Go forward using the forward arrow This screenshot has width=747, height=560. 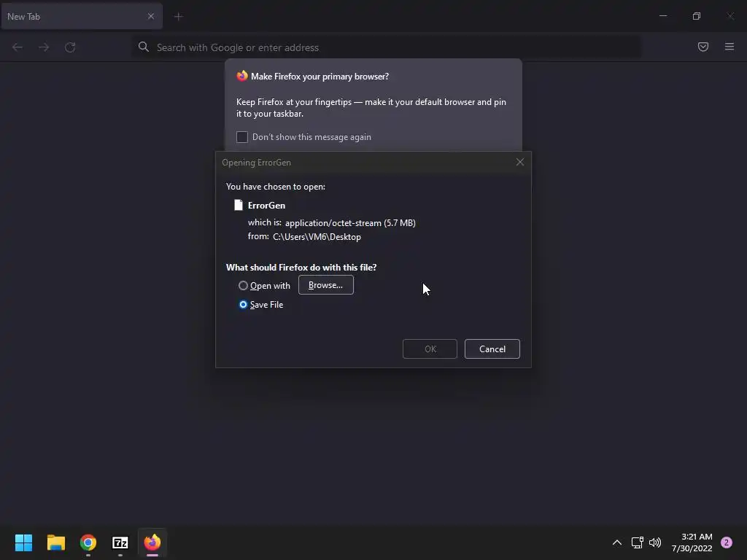pos(44,47)
